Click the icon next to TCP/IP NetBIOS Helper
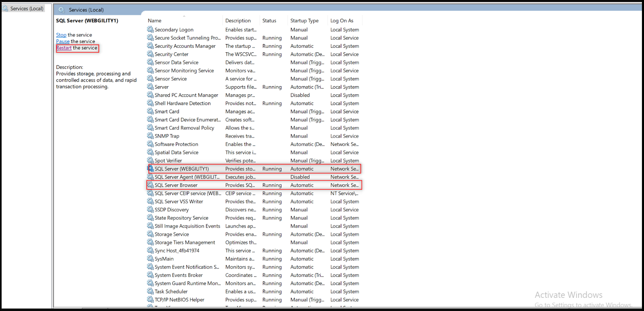 click(150, 299)
